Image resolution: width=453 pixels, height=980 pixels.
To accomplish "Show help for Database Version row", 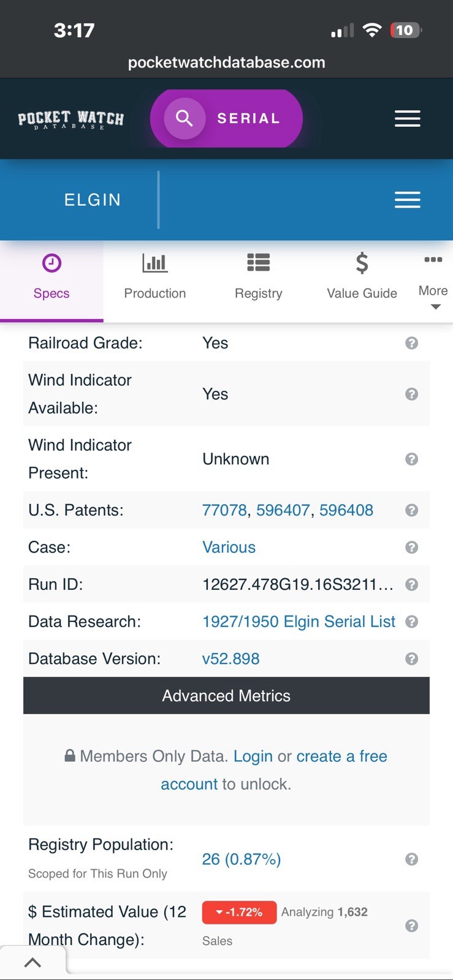I will pyautogui.click(x=412, y=658).
